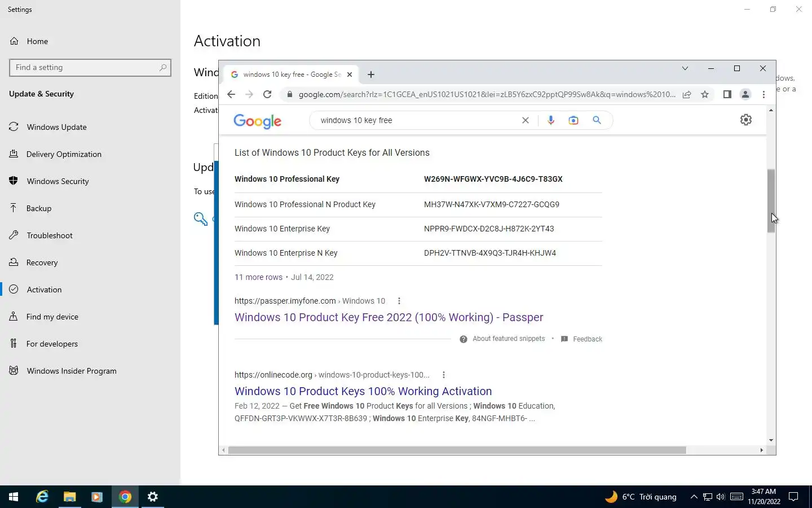Open Delivery Optimization in Settings
Viewport: 812px width, 508px height.
click(90, 154)
